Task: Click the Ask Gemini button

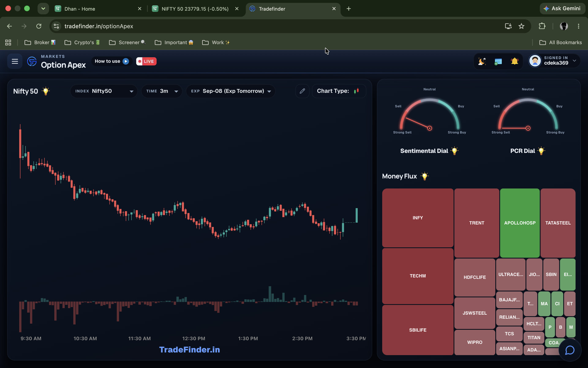Action: [x=562, y=9]
